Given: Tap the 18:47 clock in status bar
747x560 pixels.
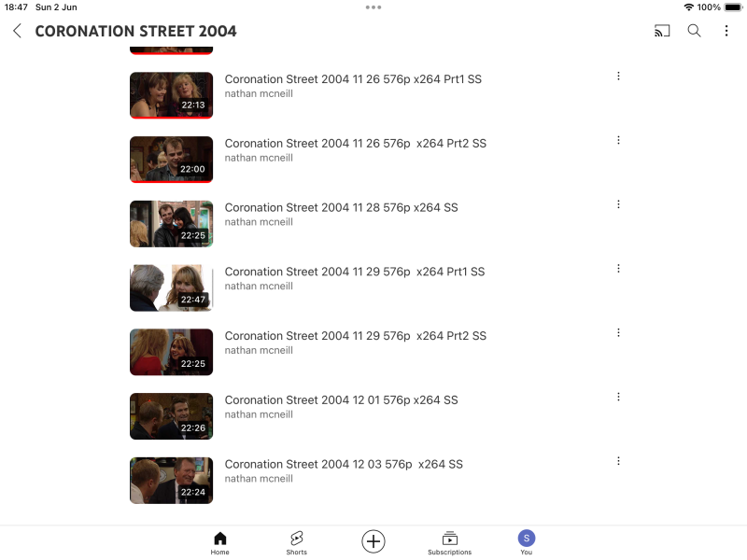Looking at the screenshot, I should [16, 7].
